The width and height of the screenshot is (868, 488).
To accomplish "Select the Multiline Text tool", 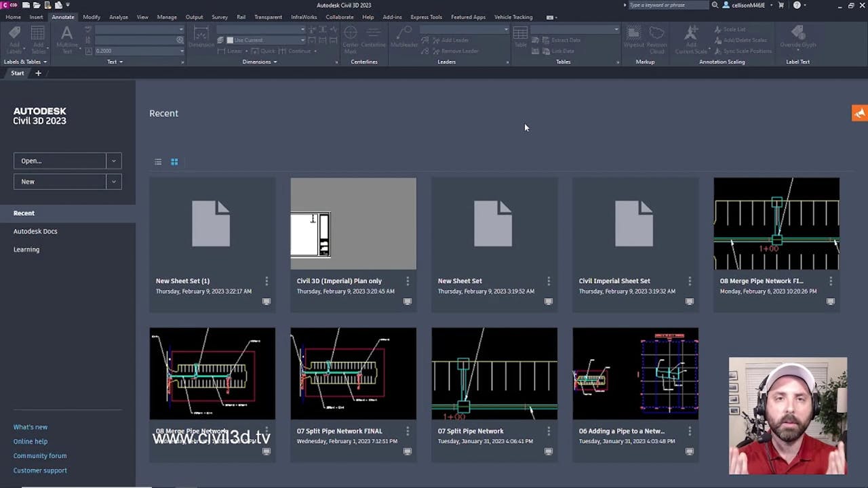I will pyautogui.click(x=66, y=39).
